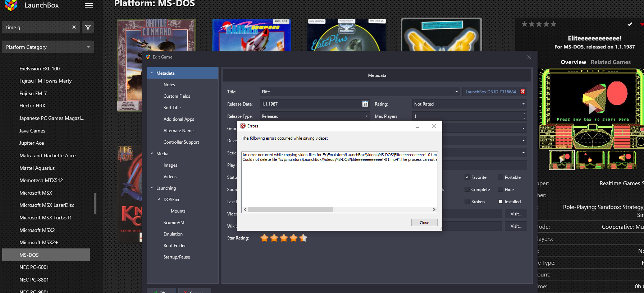Click the Visit button for Video URL
This screenshot has width=644, height=293.
coord(516,214)
